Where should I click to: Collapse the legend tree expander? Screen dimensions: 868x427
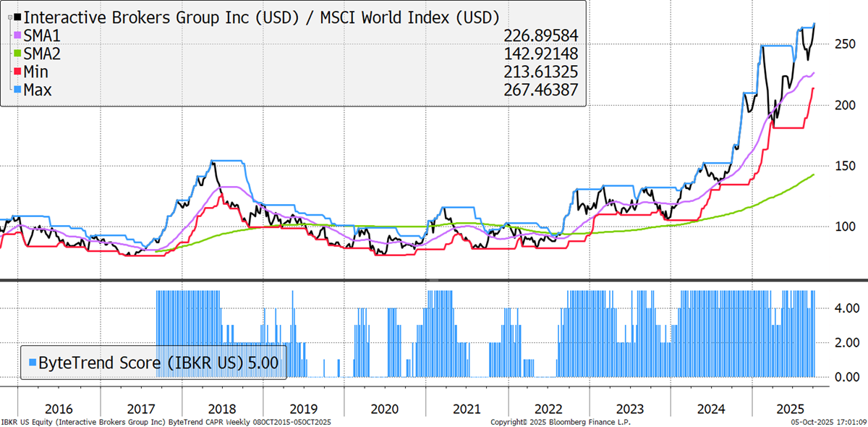[x=8, y=15]
